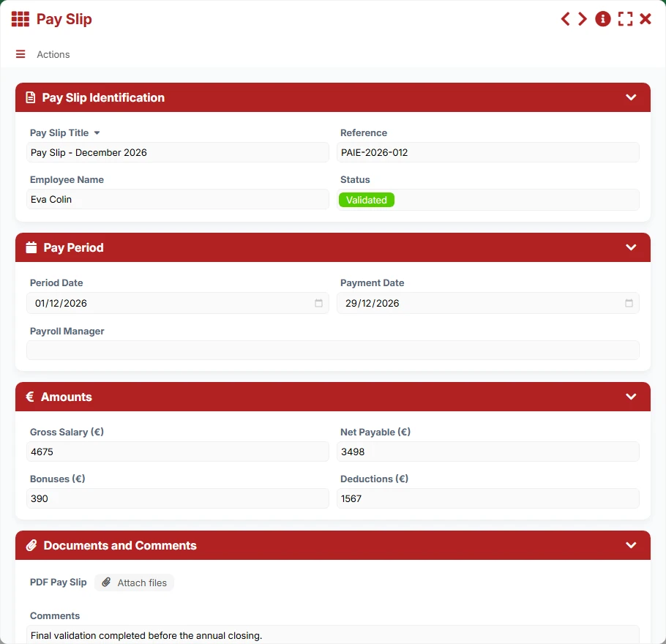Viewport: 666px width, 644px height.
Task: Go to next record arrow
Action: (583, 19)
